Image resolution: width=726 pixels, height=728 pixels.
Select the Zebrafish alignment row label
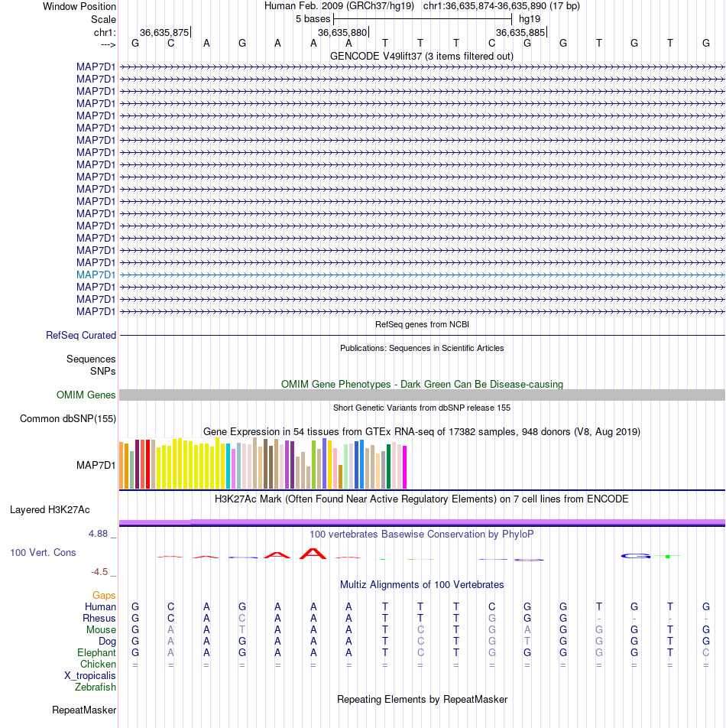[96, 687]
